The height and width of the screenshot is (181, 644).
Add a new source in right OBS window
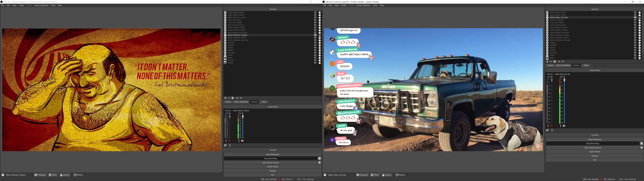click(x=547, y=62)
